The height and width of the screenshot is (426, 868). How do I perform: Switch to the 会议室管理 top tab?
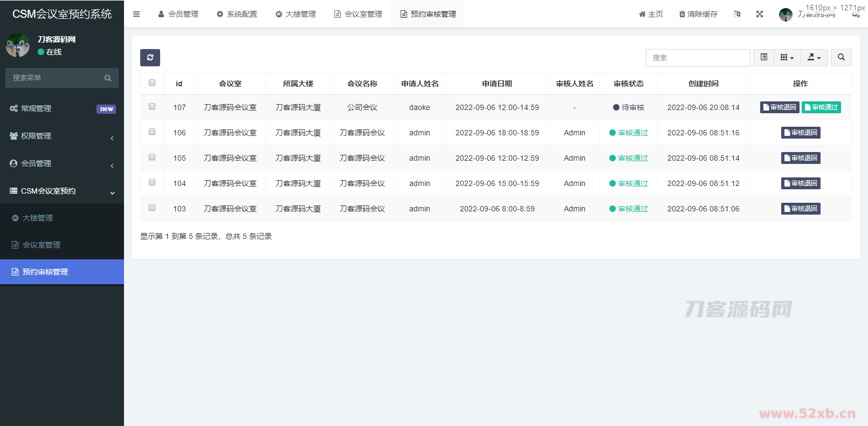(359, 14)
